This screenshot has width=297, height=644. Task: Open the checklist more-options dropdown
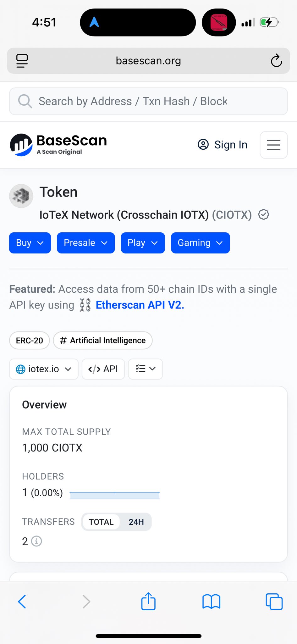tap(145, 369)
